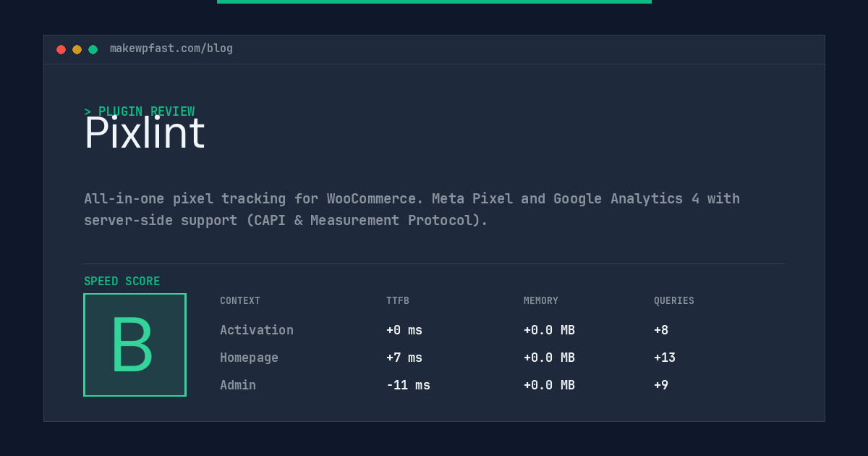Viewport: 868px width, 456px height.
Task: Click the QUERIES column header
Action: (x=674, y=301)
